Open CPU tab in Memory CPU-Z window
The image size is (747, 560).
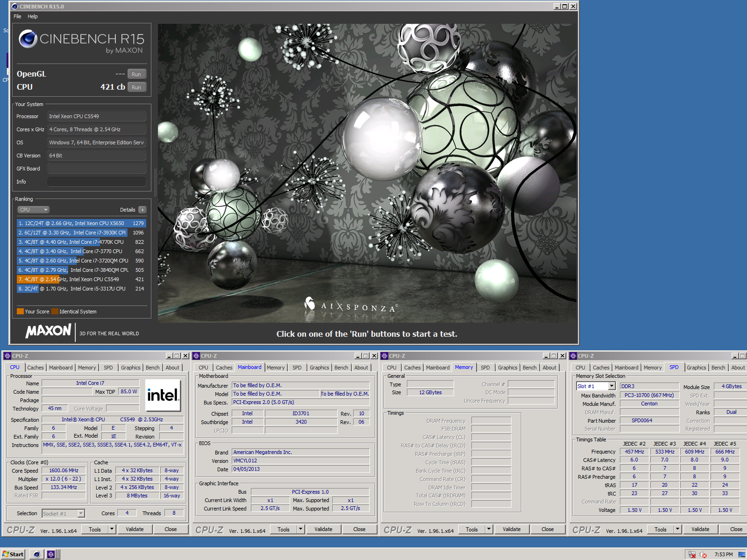click(x=392, y=368)
